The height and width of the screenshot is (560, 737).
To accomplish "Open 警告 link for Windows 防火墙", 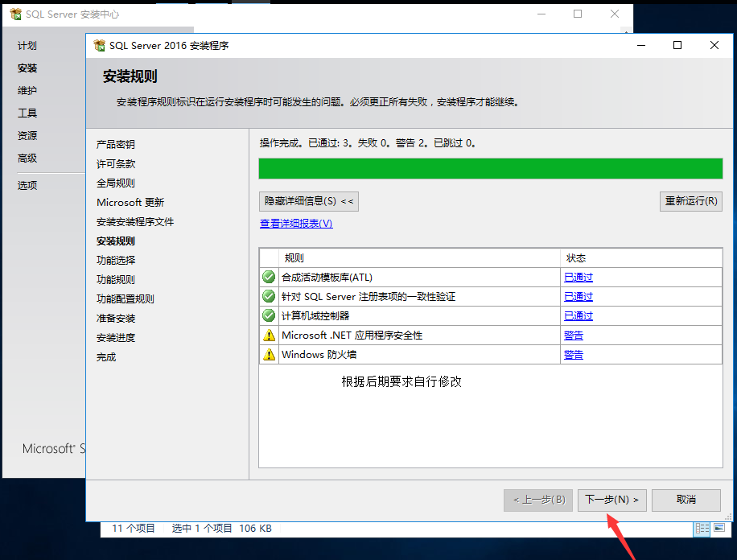I will click(574, 355).
